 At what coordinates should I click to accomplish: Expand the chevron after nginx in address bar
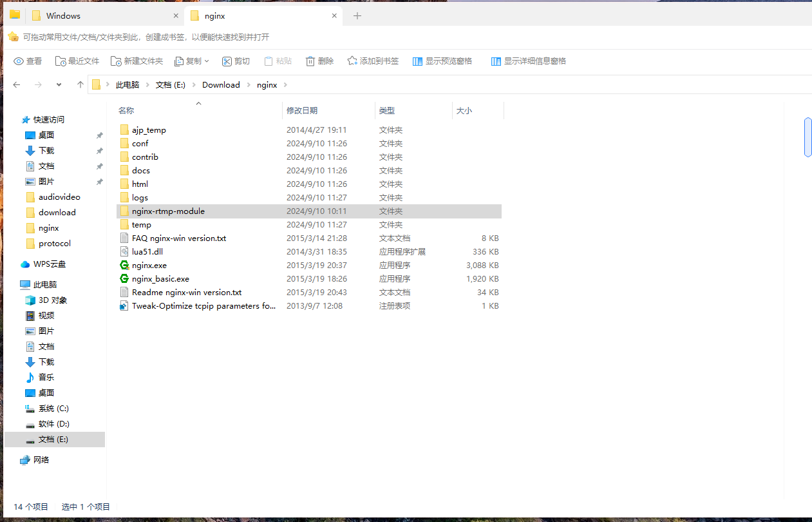click(285, 85)
